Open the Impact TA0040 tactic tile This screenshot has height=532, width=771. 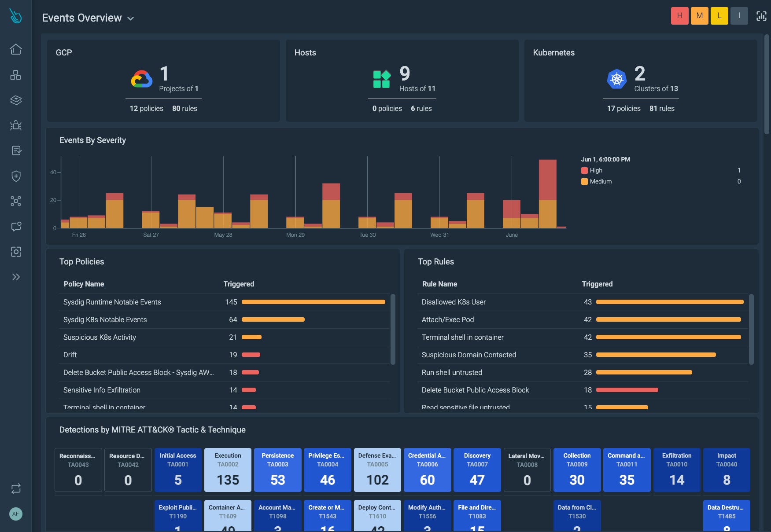pyautogui.click(x=727, y=470)
